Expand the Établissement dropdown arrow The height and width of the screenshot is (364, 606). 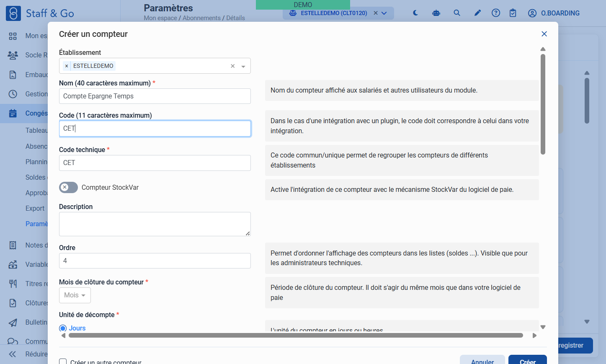coord(243,66)
